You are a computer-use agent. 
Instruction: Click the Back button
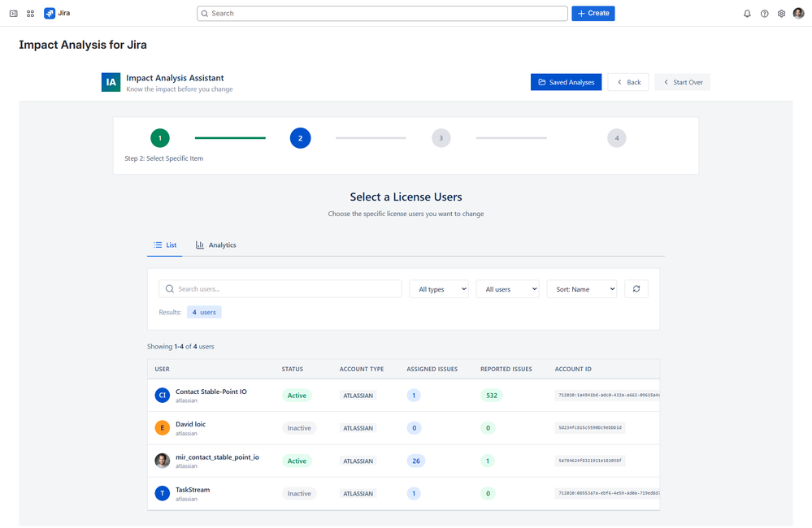628,82
